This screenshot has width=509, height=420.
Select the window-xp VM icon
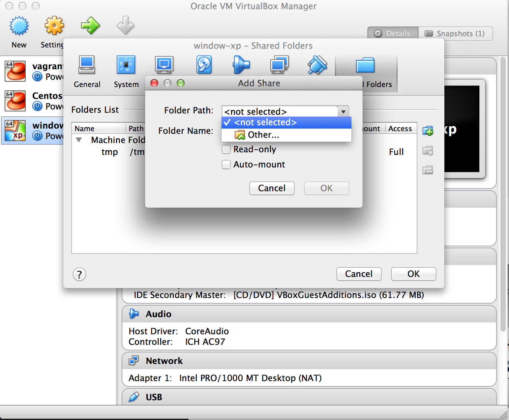pyautogui.click(x=15, y=131)
